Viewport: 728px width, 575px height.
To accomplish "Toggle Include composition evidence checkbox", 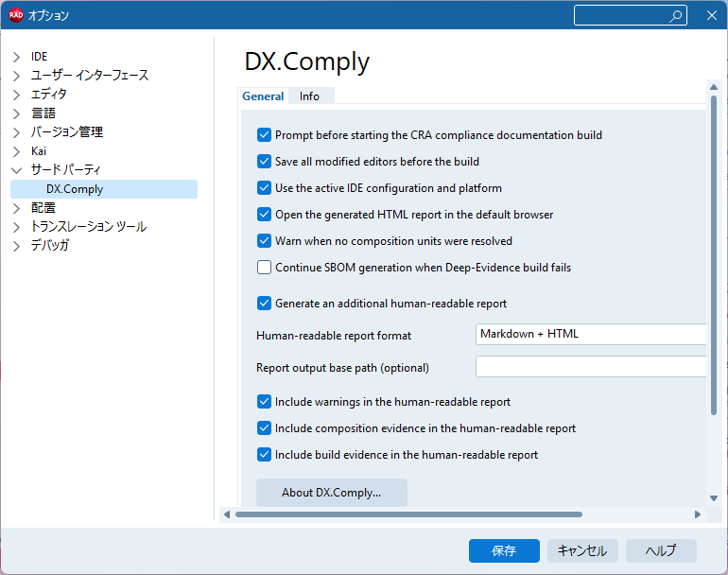I will click(264, 428).
